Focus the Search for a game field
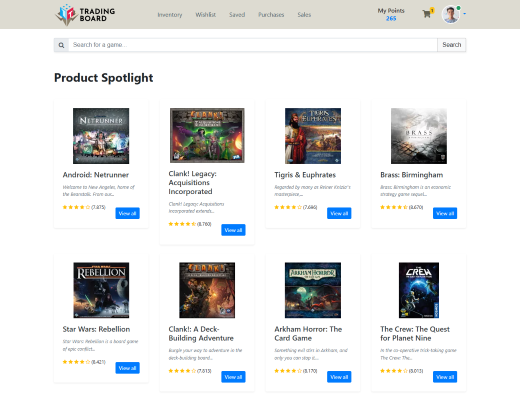520x409 pixels. (x=253, y=45)
